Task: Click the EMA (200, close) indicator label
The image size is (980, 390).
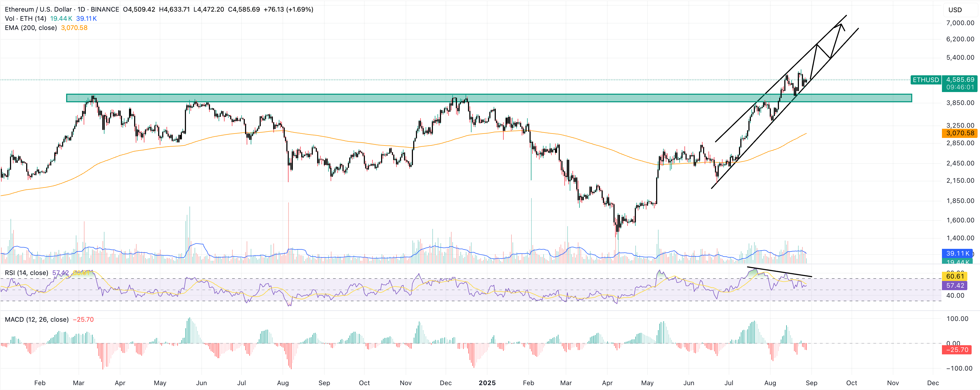Action: coord(31,28)
